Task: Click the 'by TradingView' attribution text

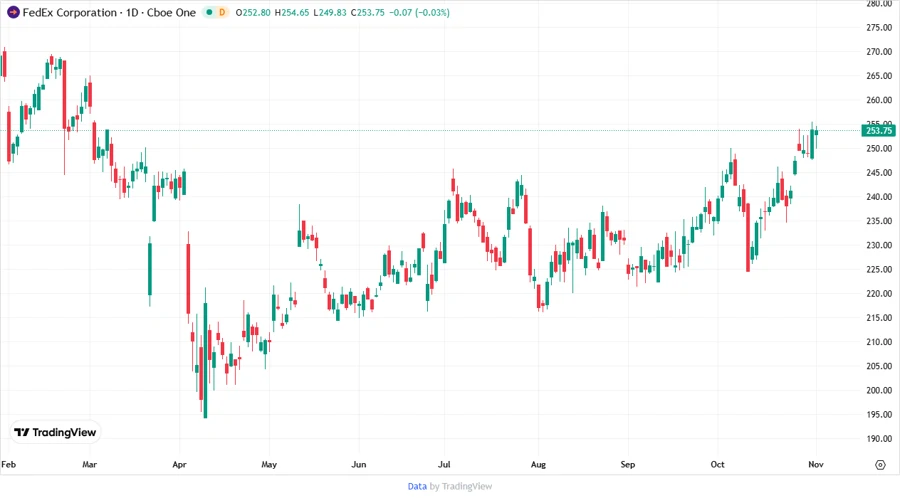Action: (461, 486)
